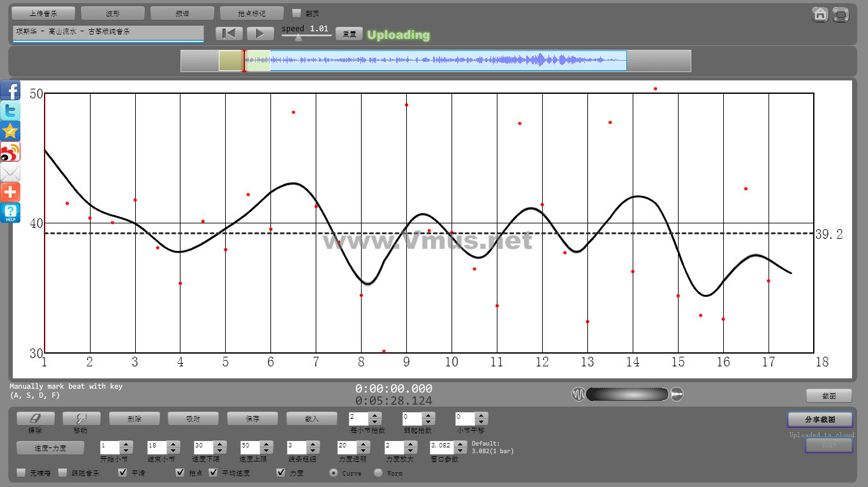Click the Twitter share icon
The height and width of the screenshot is (487, 868).
(x=10, y=110)
